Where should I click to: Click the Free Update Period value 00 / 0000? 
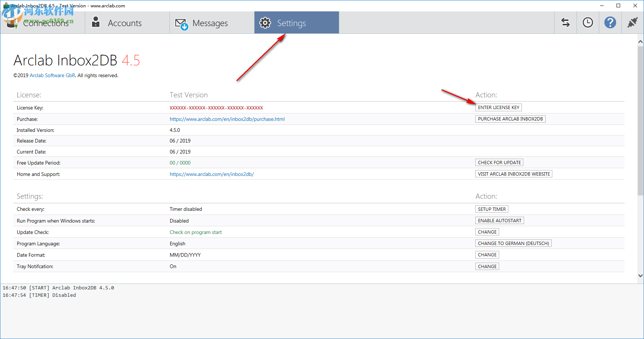(x=180, y=163)
